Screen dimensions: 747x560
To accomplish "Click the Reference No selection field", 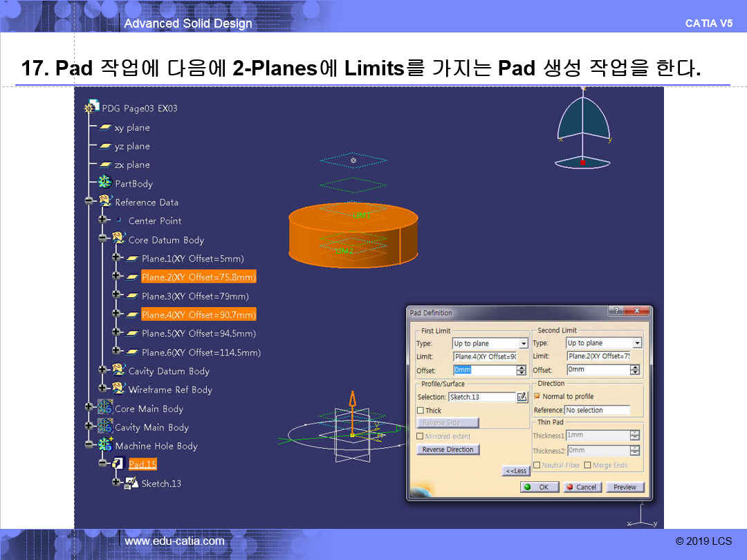I will [x=597, y=410].
